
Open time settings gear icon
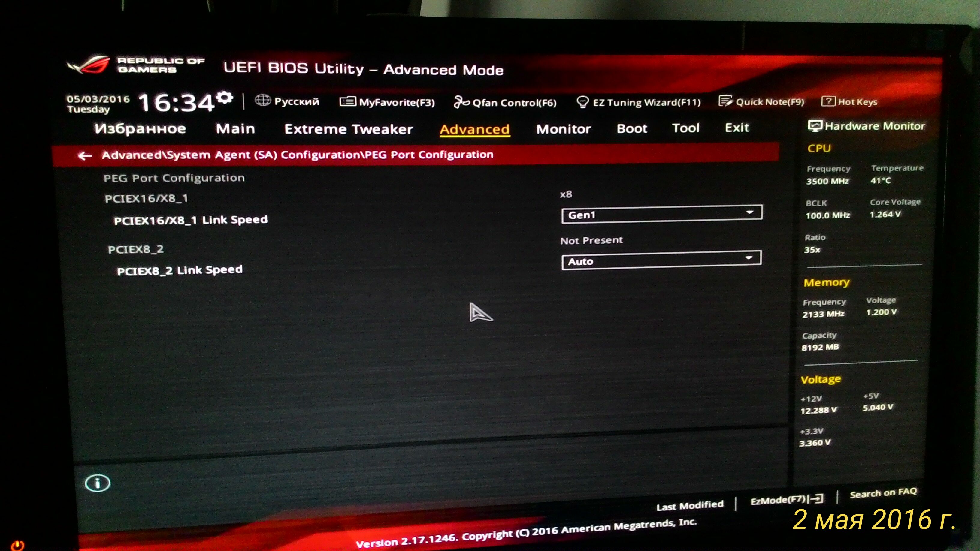[225, 97]
